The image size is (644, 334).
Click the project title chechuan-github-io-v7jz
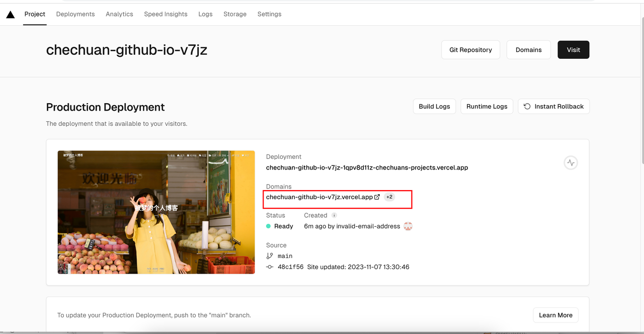click(x=127, y=50)
